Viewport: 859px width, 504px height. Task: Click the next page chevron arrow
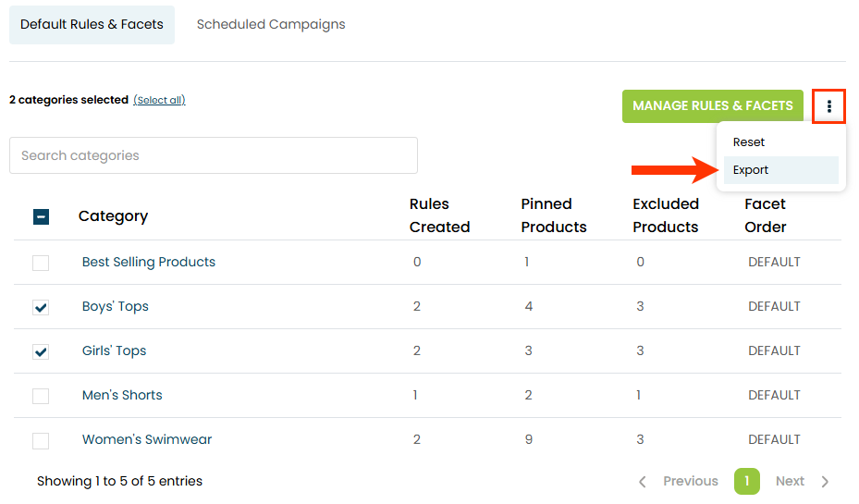825,481
